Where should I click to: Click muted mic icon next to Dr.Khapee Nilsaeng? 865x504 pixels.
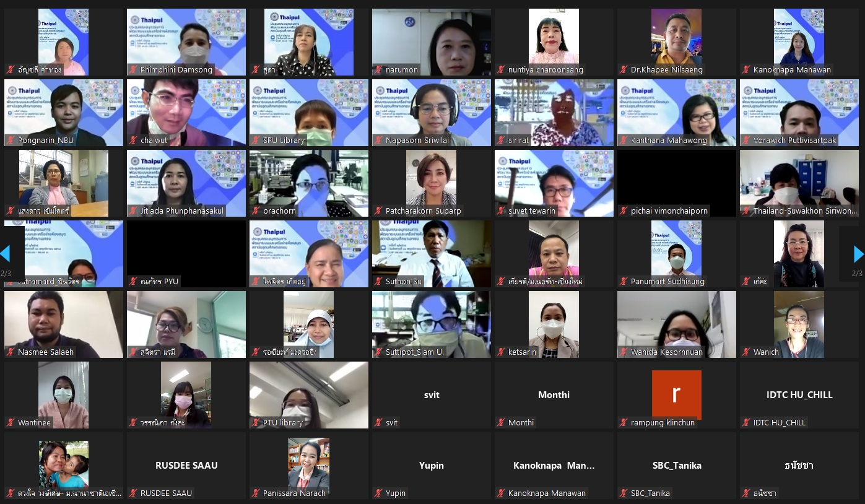624,70
